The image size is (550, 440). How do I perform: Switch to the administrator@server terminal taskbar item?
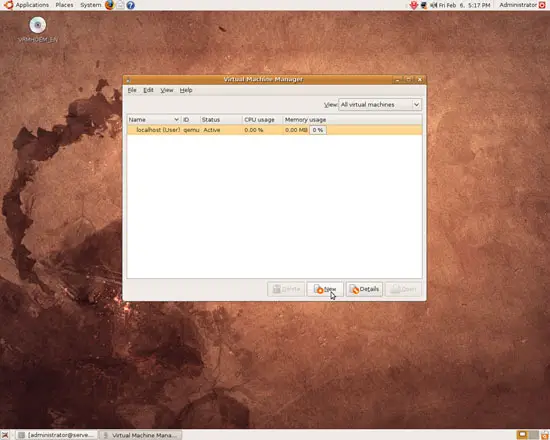[57, 435]
